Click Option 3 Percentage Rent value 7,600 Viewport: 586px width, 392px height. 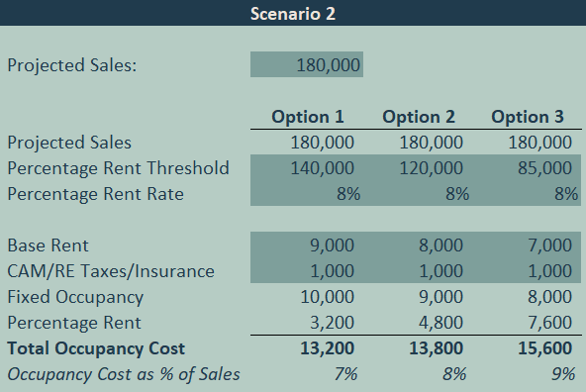(x=549, y=322)
